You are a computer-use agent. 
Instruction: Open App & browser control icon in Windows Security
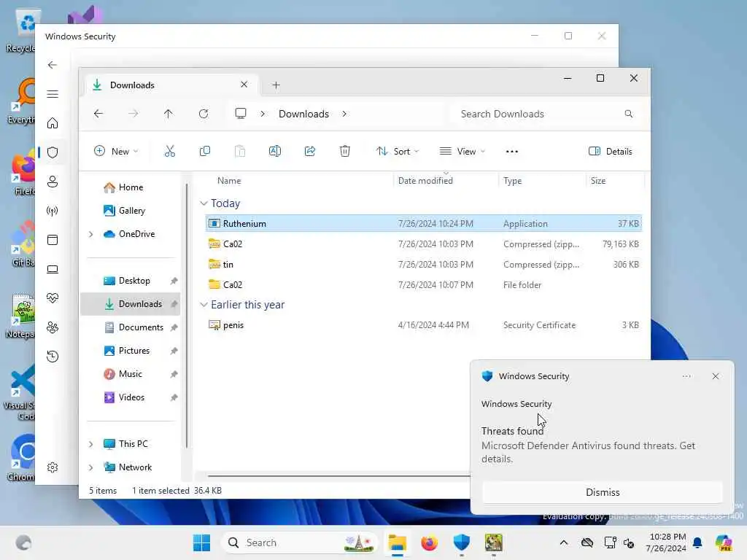(x=53, y=240)
